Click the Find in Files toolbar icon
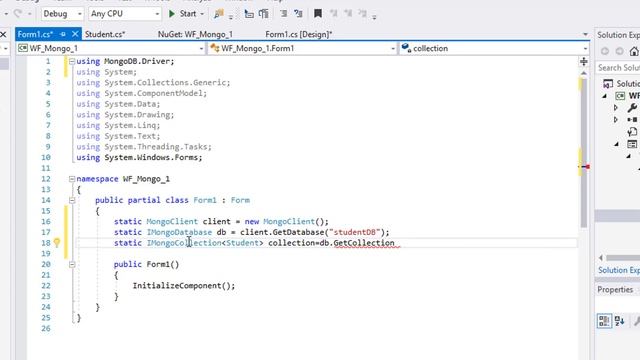This screenshot has width=640, height=360. 218,14
